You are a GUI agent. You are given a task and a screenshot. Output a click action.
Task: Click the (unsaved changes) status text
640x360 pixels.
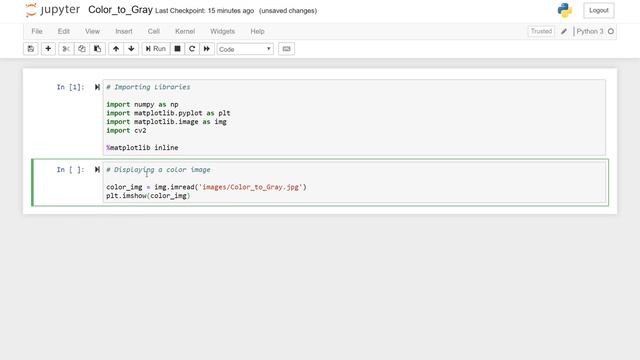[x=288, y=11]
